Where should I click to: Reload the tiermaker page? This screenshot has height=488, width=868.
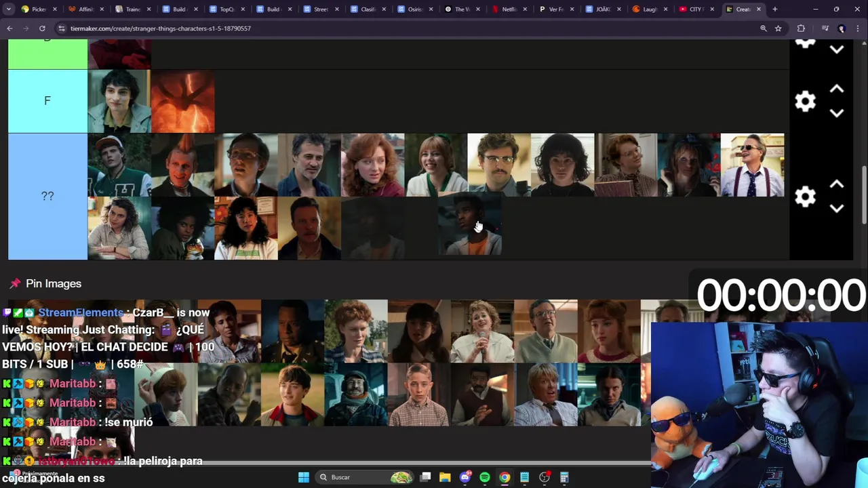(42, 28)
